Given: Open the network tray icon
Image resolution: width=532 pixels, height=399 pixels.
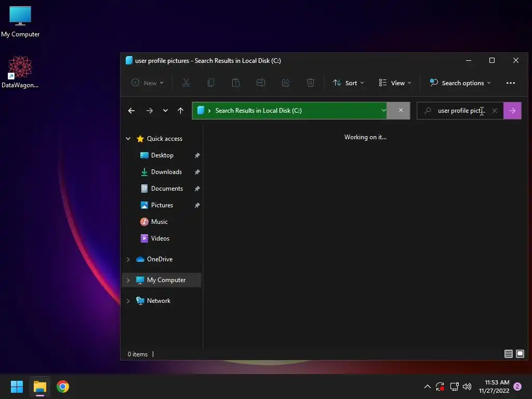Looking at the screenshot, I should coord(454,387).
